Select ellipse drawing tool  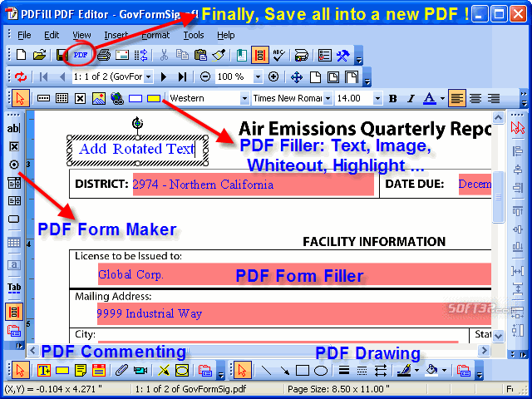321,371
